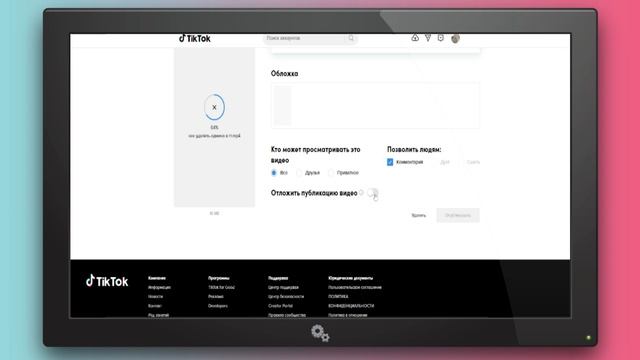Open the 'TikTok for Good' footer link
Viewport: 640px width, 360px height.
[x=221, y=287]
